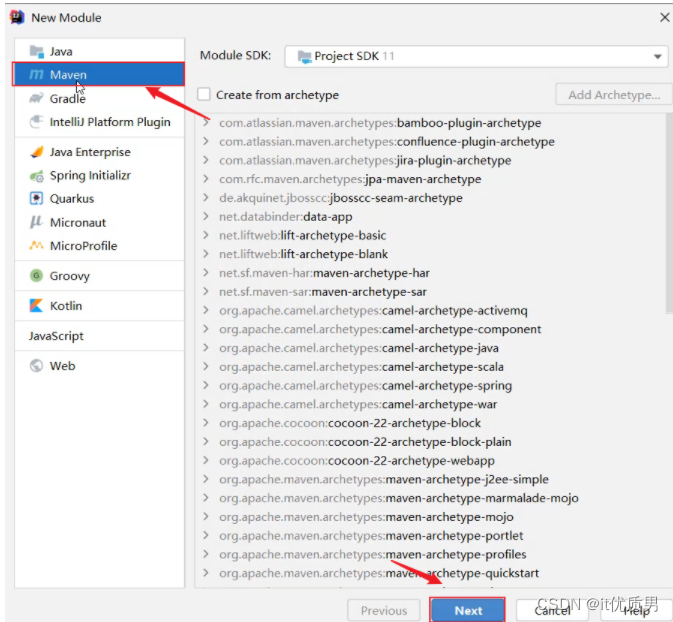Click the Web globe icon

(x=36, y=366)
